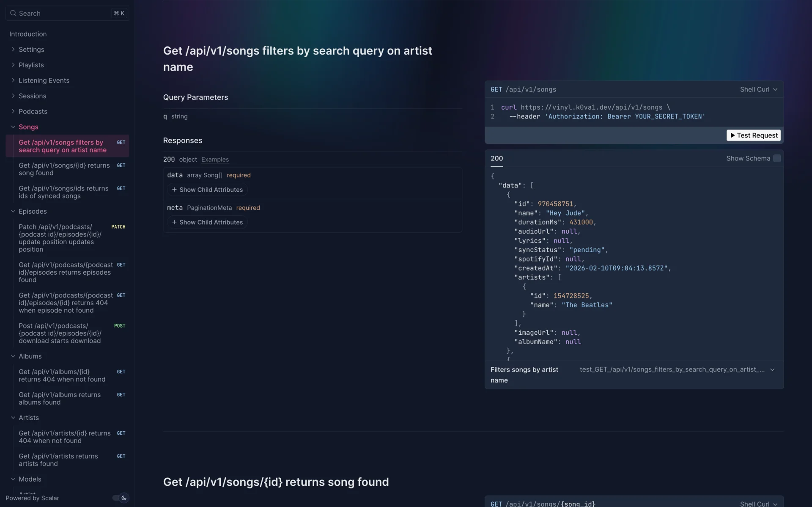Expand the Playlists chevron
The width and height of the screenshot is (812, 507).
click(x=13, y=65)
